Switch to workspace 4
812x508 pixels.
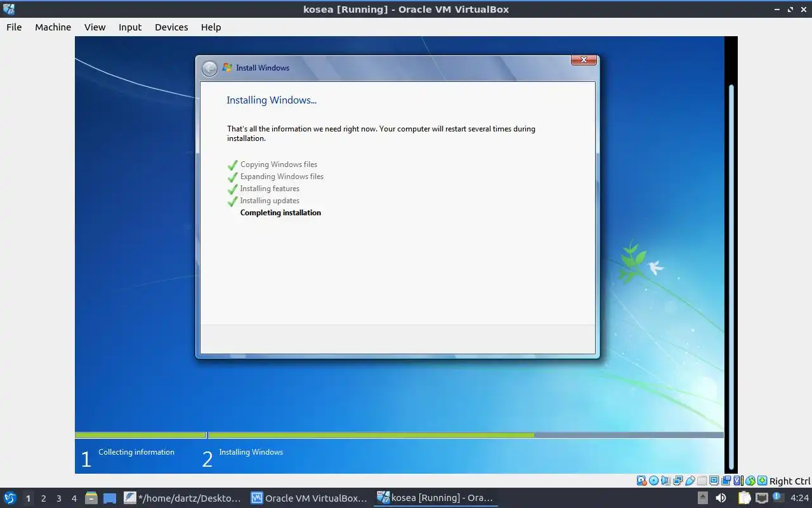coord(74,498)
